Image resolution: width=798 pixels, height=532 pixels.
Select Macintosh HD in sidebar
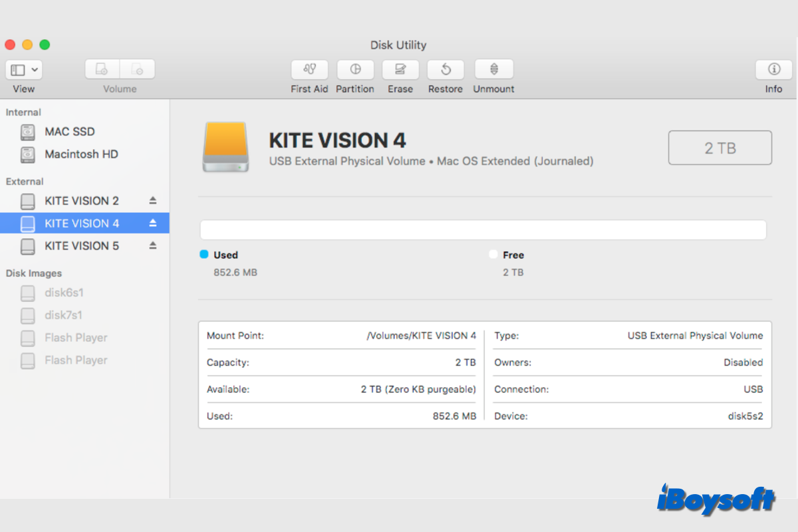click(81, 154)
